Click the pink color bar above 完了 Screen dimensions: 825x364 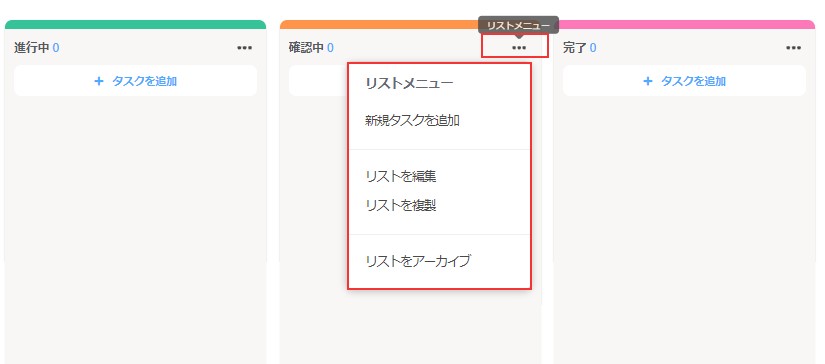[686, 24]
